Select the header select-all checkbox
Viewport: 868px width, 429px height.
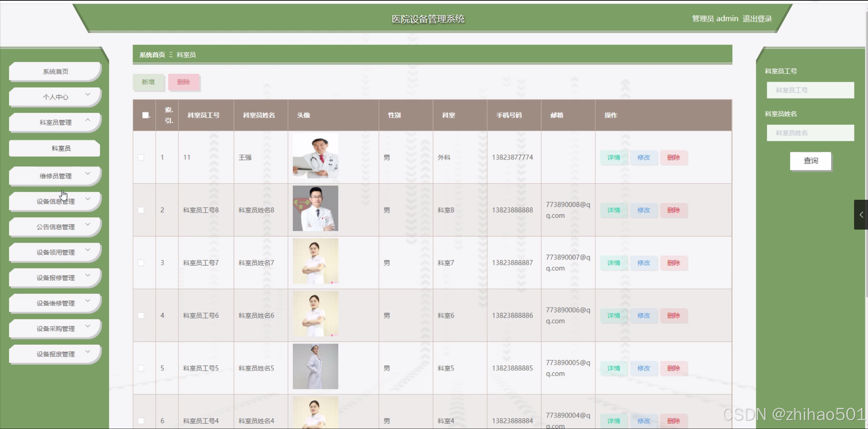point(146,115)
